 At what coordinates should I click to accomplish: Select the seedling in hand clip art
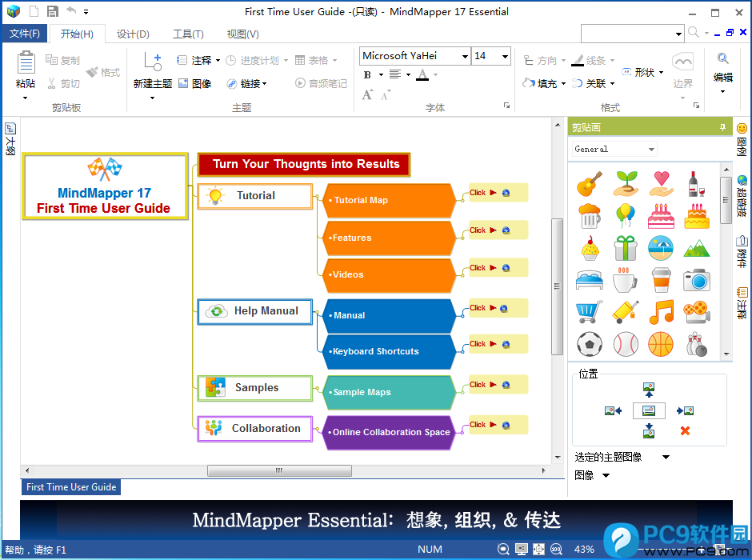click(626, 184)
